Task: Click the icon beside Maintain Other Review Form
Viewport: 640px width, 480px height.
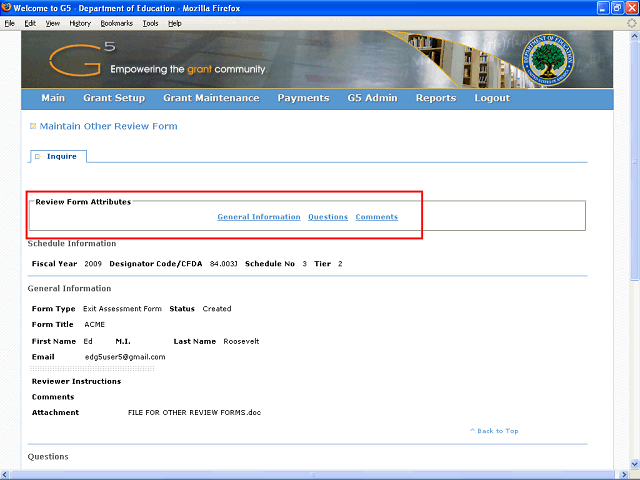Action: (x=33, y=126)
